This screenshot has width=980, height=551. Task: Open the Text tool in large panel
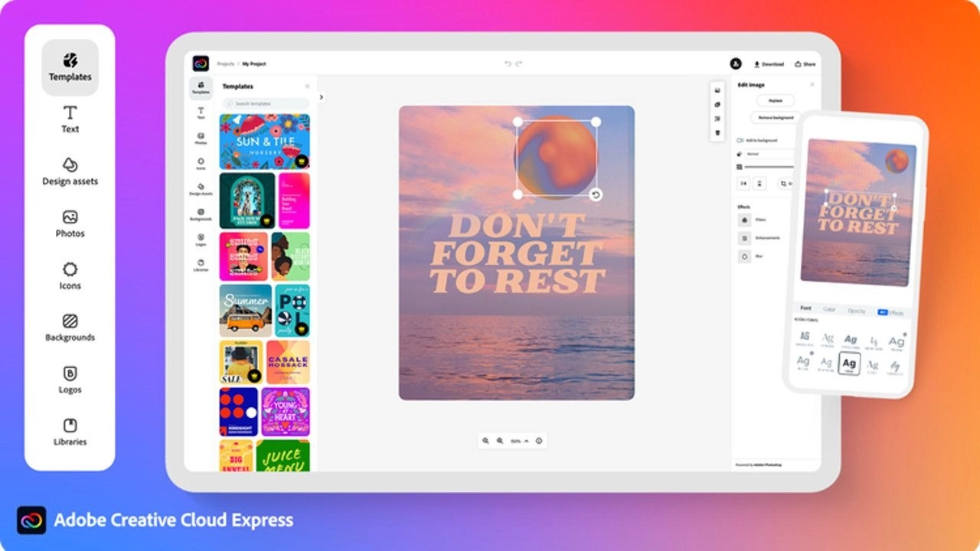point(70,119)
